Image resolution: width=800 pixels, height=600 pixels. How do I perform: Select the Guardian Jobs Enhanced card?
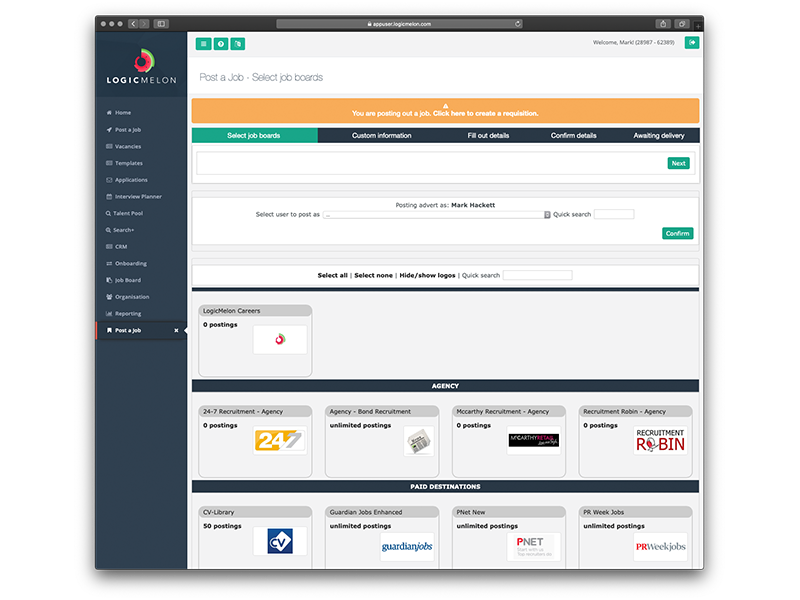click(x=382, y=537)
